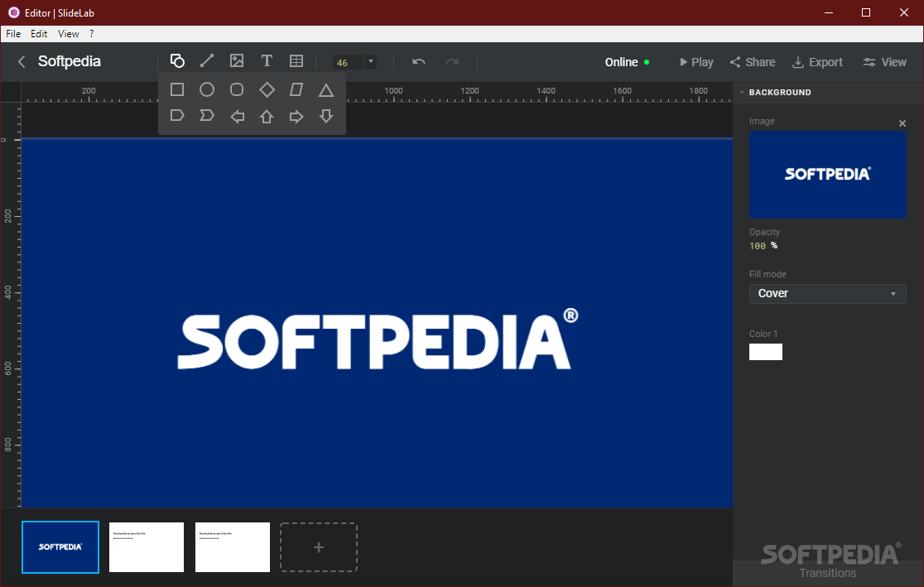
Task: Choose the parallelogram shape
Action: coord(296,89)
